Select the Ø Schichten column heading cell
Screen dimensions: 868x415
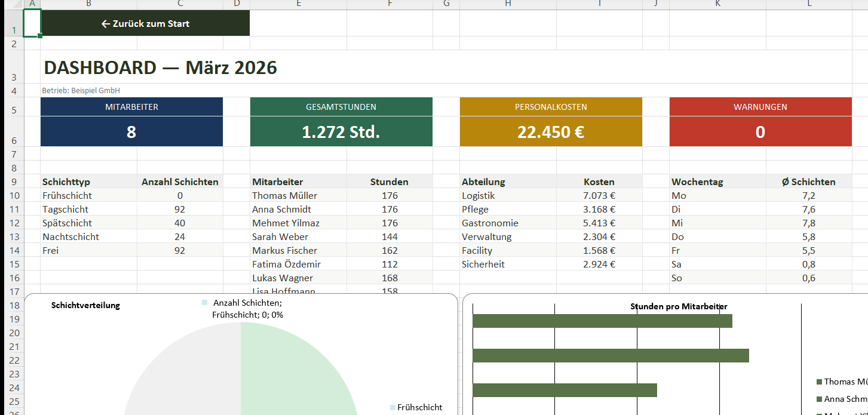(x=808, y=182)
